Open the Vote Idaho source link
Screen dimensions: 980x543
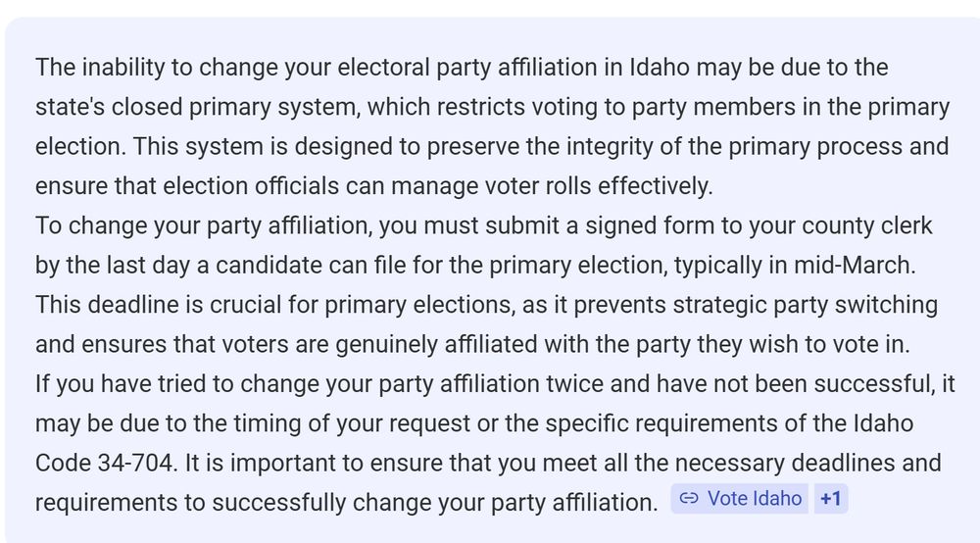point(740,499)
